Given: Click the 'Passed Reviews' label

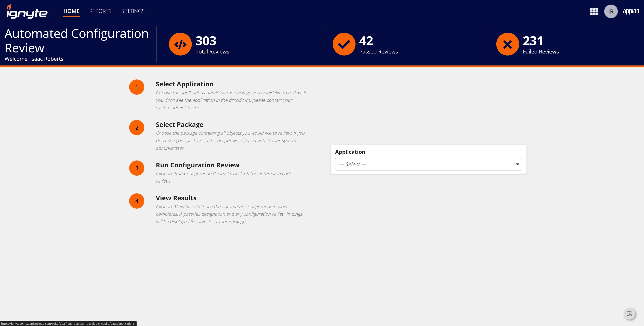Looking at the screenshot, I should (378, 52).
